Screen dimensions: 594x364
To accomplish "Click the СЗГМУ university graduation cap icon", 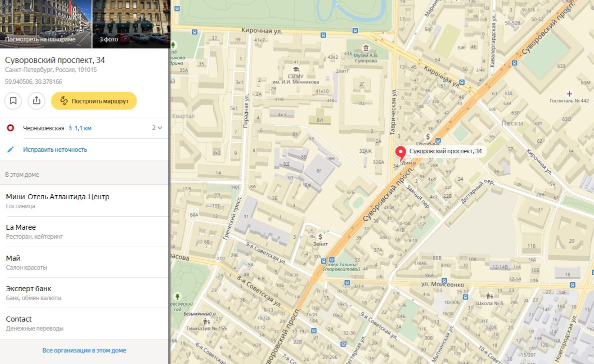I will 296,69.
